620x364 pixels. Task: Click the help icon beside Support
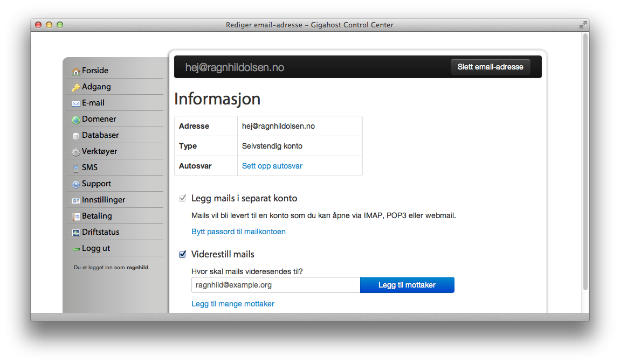coord(76,184)
